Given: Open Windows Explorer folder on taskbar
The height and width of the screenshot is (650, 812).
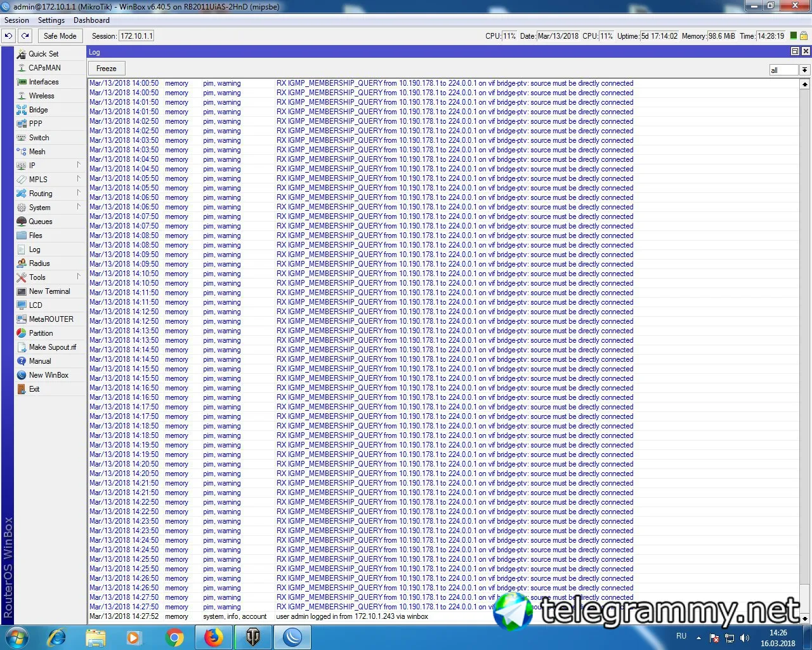Looking at the screenshot, I should [x=96, y=637].
